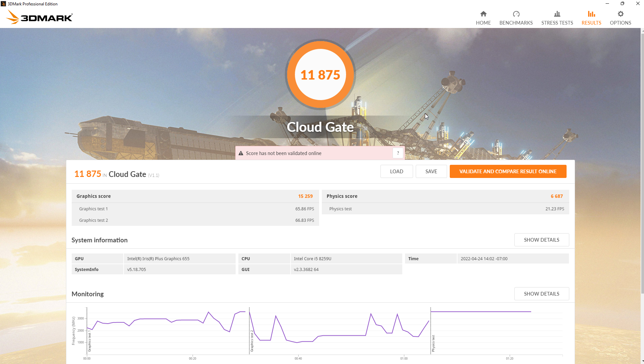This screenshot has height=364, width=644.
Task: Click 'Score has not been validated online' message
Action: pyautogui.click(x=283, y=153)
